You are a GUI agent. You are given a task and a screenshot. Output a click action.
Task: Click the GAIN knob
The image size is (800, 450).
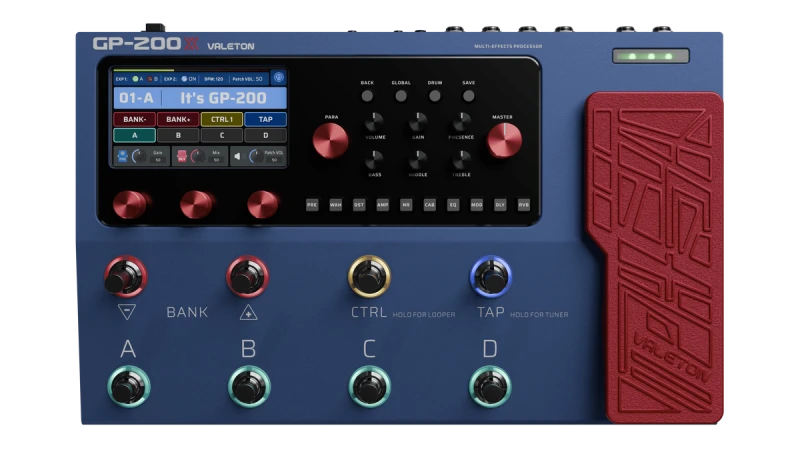418,122
